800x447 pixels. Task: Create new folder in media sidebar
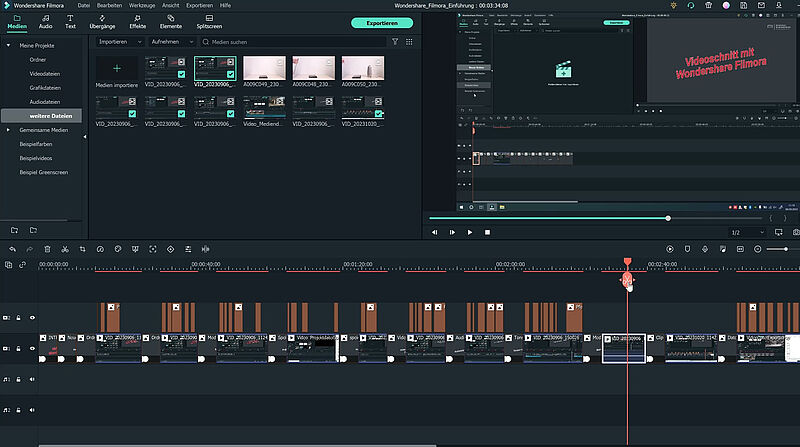[x=14, y=230]
